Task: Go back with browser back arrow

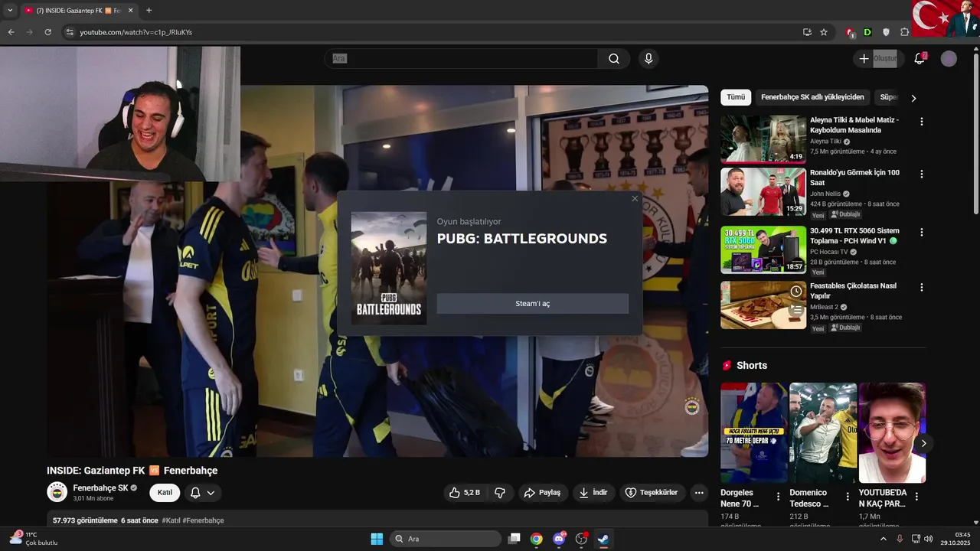Action: pos(11,32)
